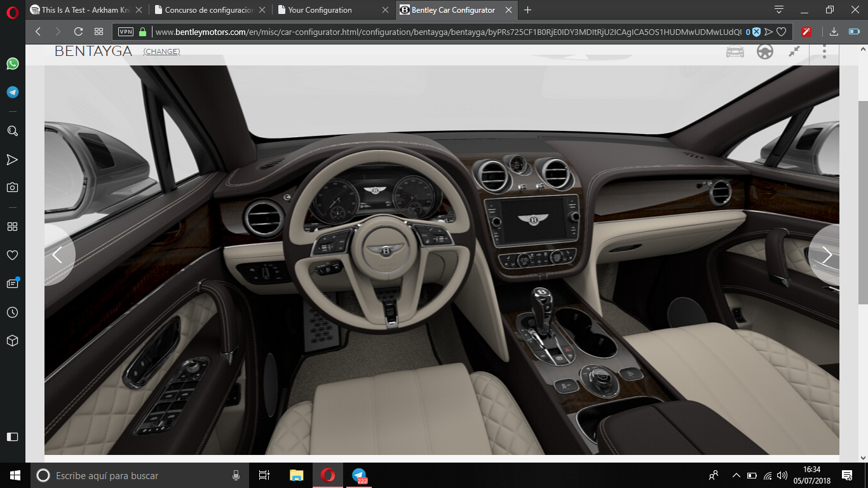The width and height of the screenshot is (868, 488).
Task: Click the 16:34 clock and date
Action: (811, 475)
